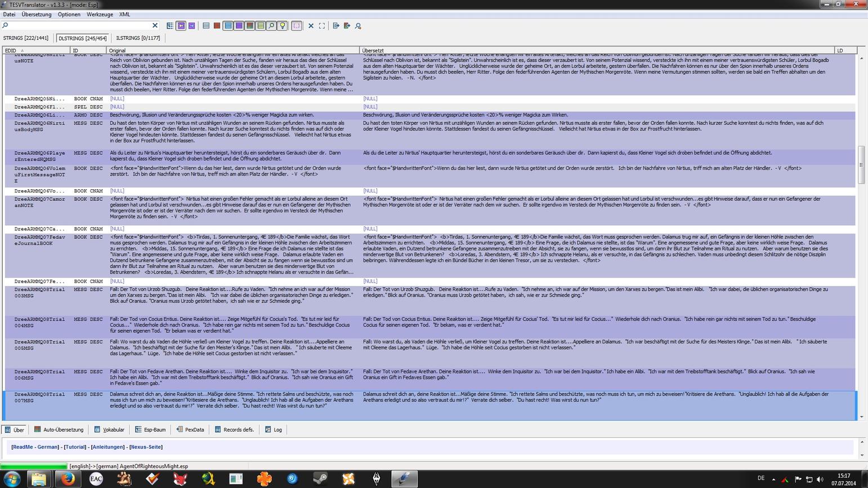Open Firefox from the Windows taskbar
Screen dimensions: 868x488
(68, 479)
